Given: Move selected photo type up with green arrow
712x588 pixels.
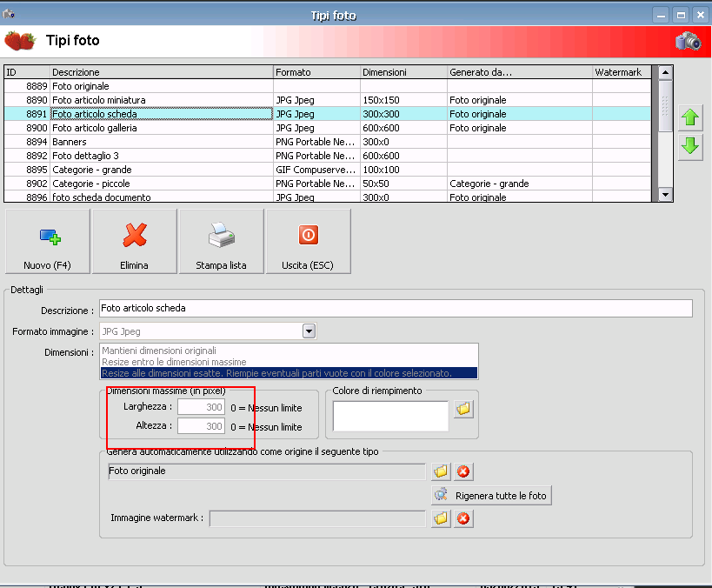Looking at the screenshot, I should point(690,117).
